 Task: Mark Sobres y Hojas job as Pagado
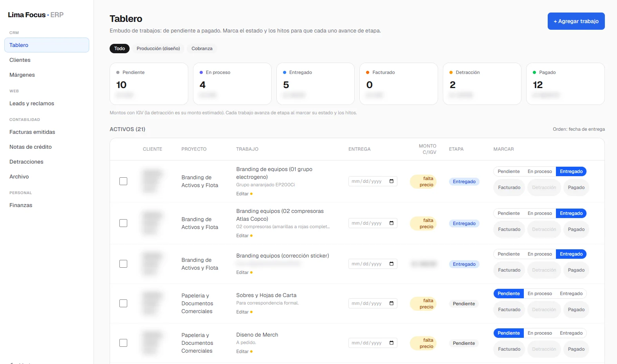coord(576,310)
